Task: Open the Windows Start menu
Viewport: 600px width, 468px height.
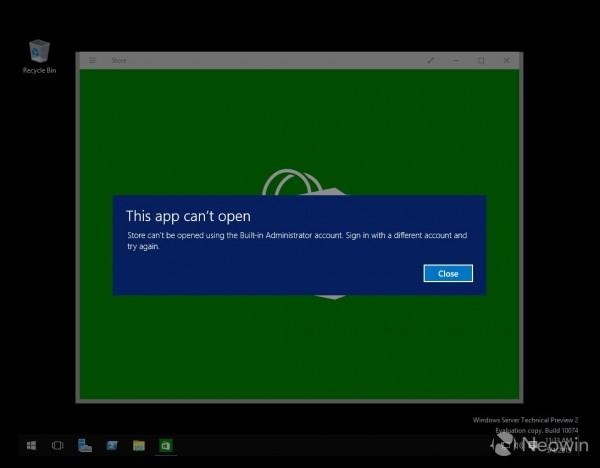Action: [32, 445]
